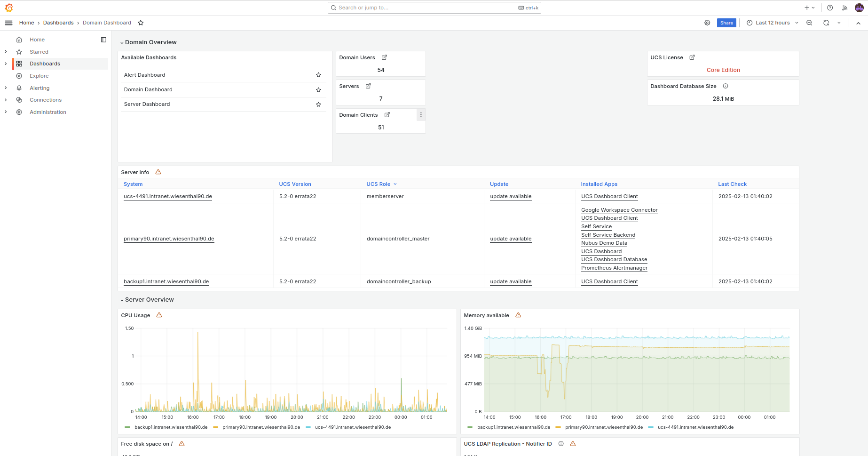The width and height of the screenshot is (868, 456).
Task: Click Memory available warning triangle icon
Action: click(518, 315)
